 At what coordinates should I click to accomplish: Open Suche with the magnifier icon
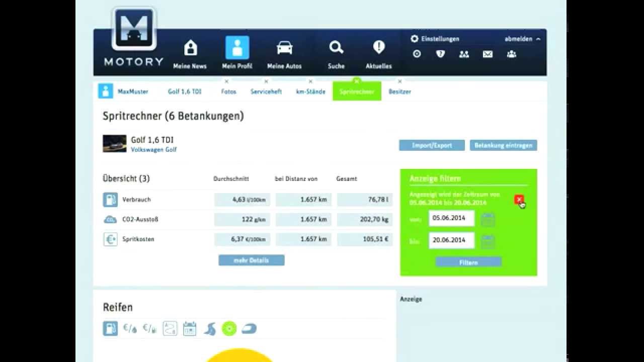pos(336,54)
